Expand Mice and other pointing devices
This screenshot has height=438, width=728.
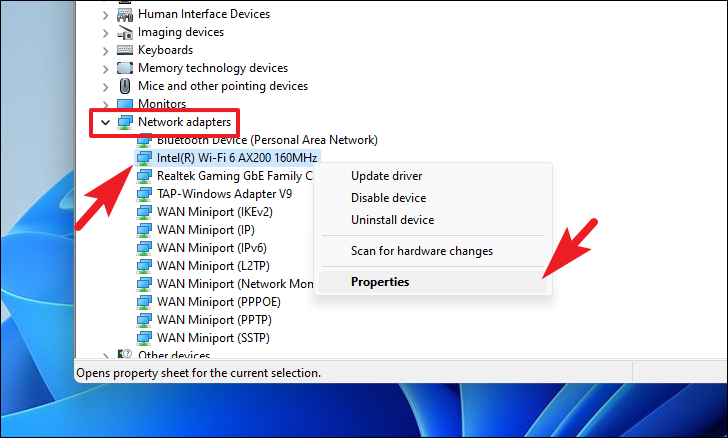pyautogui.click(x=105, y=87)
